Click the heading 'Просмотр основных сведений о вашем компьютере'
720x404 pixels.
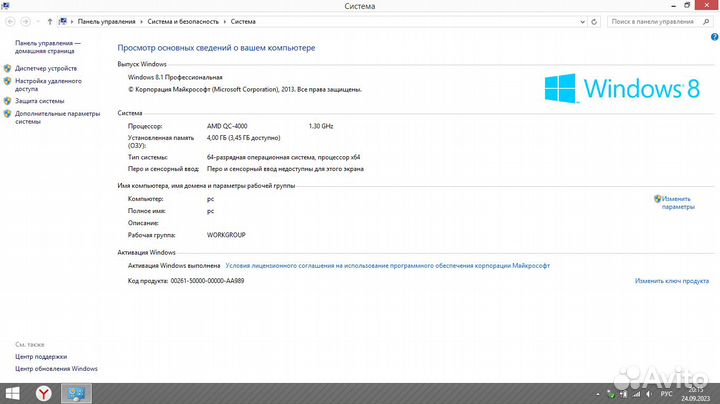216,48
